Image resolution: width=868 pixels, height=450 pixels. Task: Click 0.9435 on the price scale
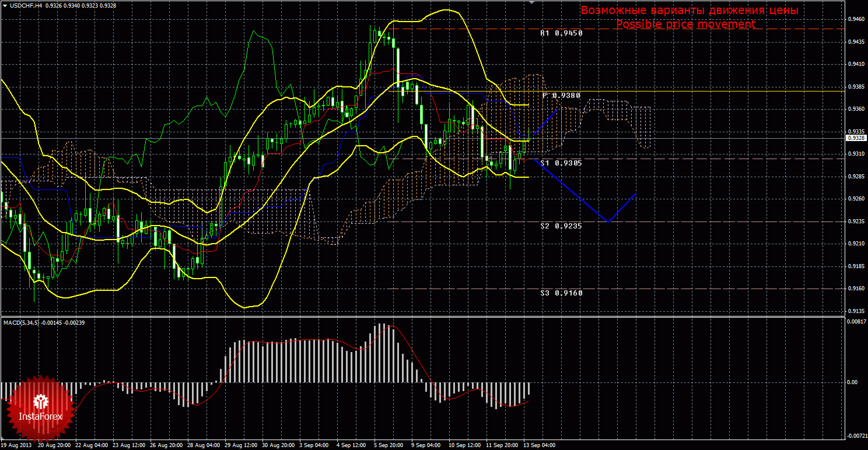coord(855,42)
